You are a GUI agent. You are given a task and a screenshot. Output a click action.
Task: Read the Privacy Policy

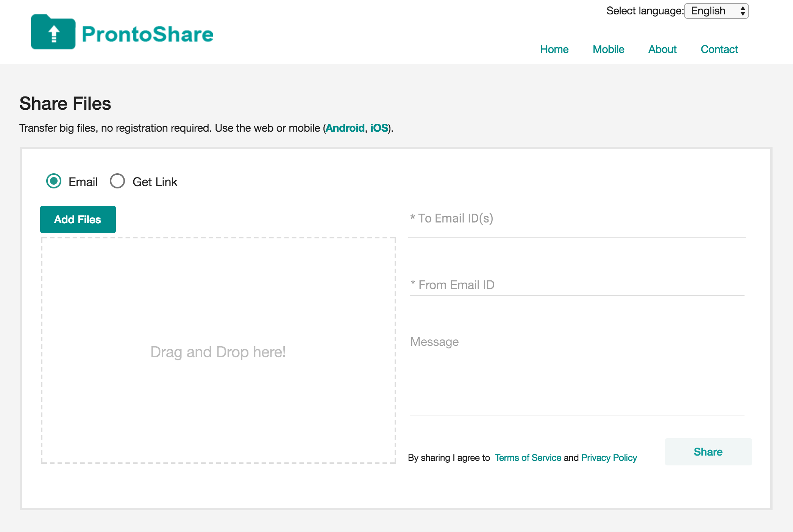609,457
